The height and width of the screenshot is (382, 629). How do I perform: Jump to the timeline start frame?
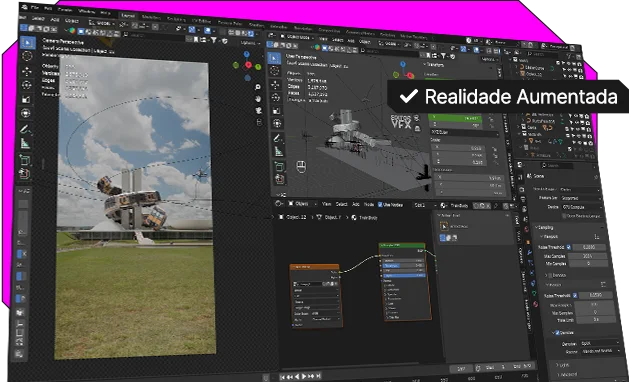(283, 376)
